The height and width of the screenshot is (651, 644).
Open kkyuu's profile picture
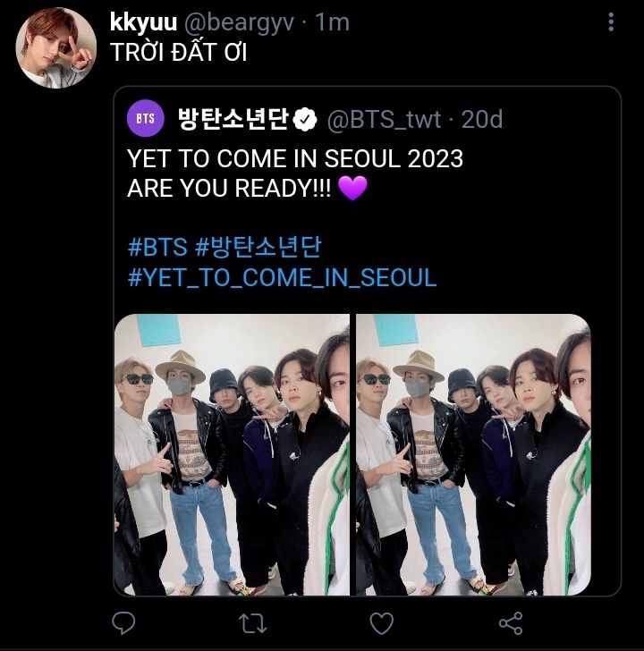tap(56, 47)
